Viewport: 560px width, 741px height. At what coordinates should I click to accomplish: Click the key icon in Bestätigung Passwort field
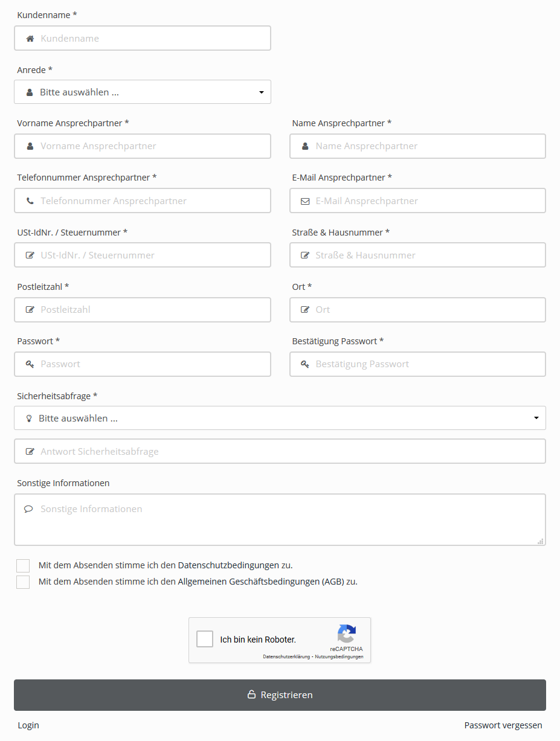tap(305, 364)
